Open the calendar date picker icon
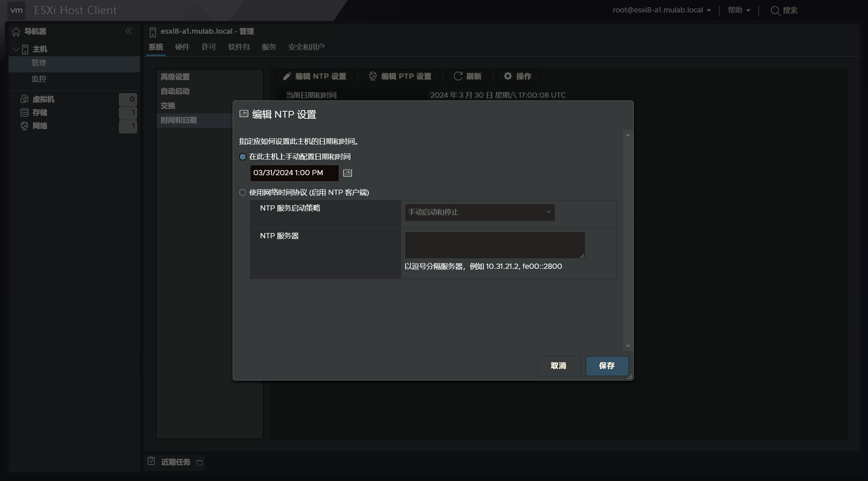 tap(348, 173)
